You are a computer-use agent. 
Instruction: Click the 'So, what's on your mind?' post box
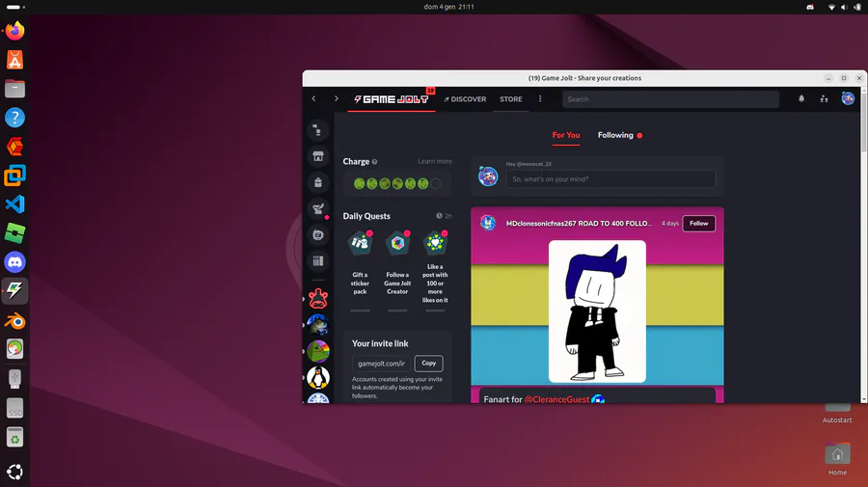point(610,179)
